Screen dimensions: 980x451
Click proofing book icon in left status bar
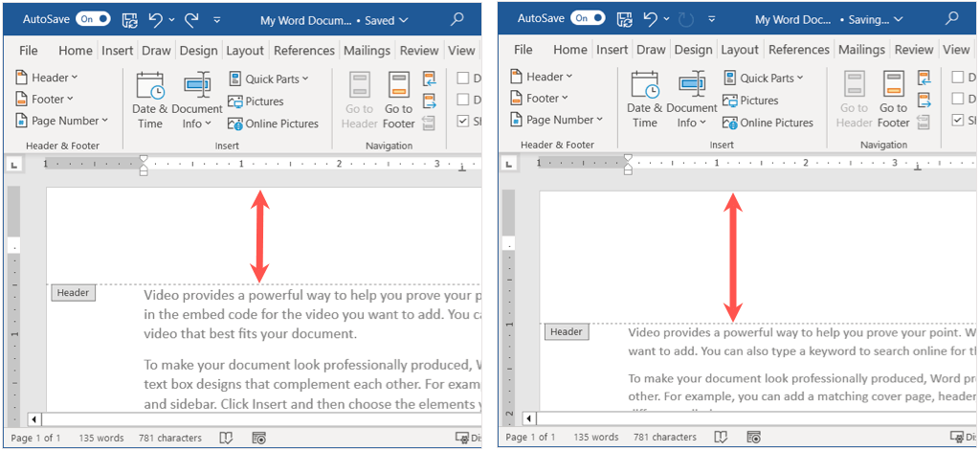click(226, 438)
